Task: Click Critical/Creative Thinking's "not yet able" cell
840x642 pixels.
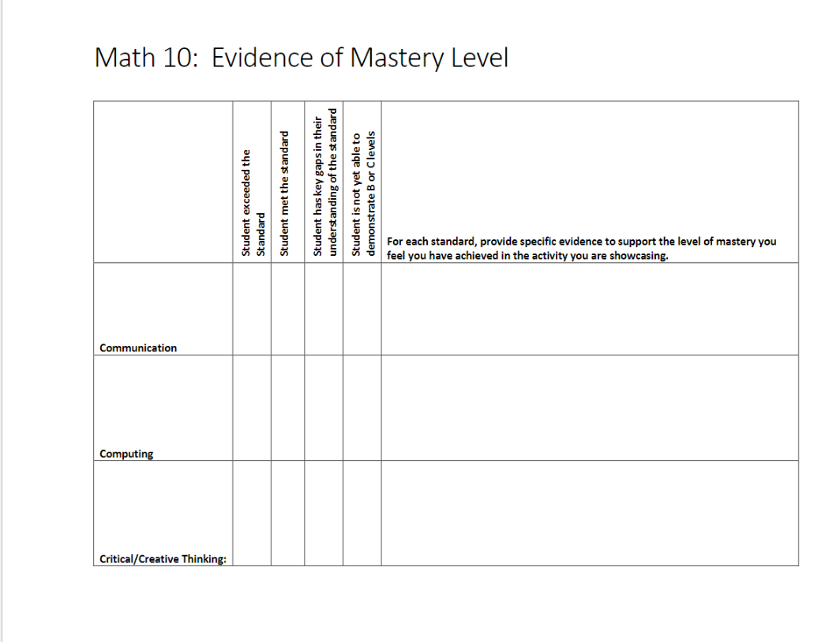Action: [361, 513]
